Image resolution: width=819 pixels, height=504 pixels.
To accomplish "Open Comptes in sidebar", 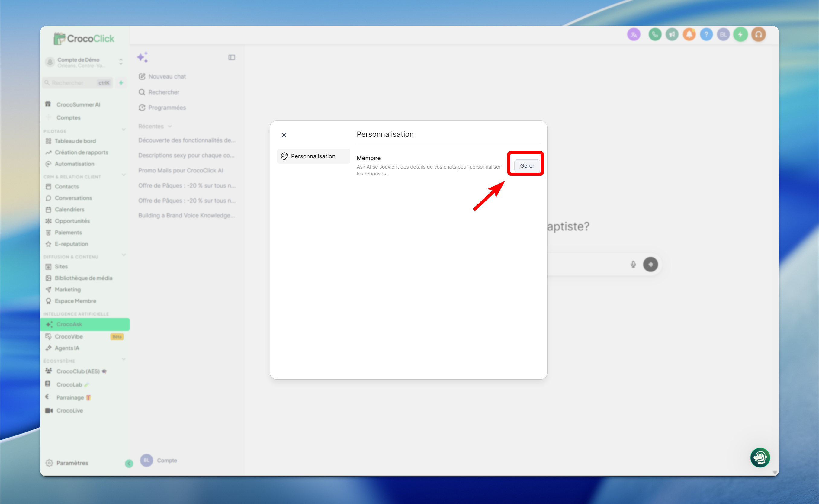I will [x=68, y=118].
